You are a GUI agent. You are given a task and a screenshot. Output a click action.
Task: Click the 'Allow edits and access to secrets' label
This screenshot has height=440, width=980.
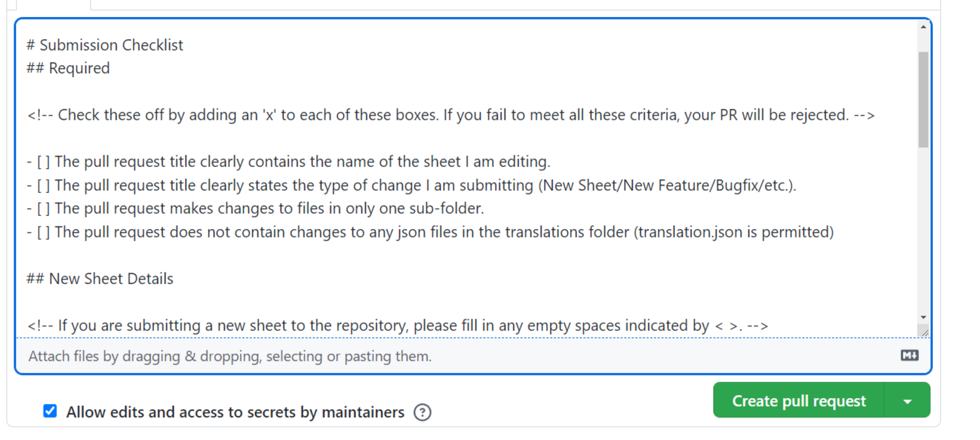coord(235,412)
